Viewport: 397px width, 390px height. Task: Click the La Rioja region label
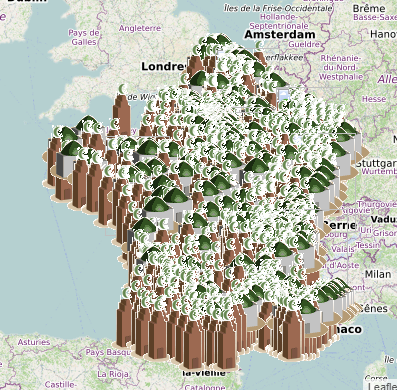click(113, 374)
